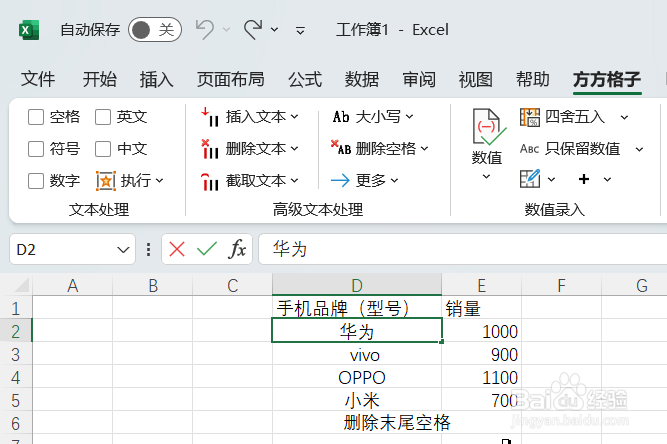Expand the 截取文本 dropdown arrow
The width and height of the screenshot is (667, 444).
pos(294,180)
